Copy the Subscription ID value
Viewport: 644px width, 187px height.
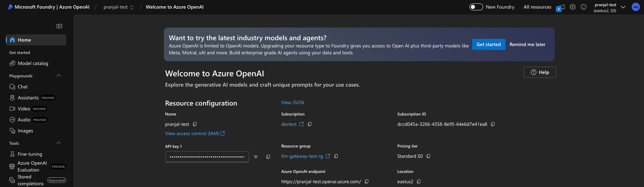(493, 124)
